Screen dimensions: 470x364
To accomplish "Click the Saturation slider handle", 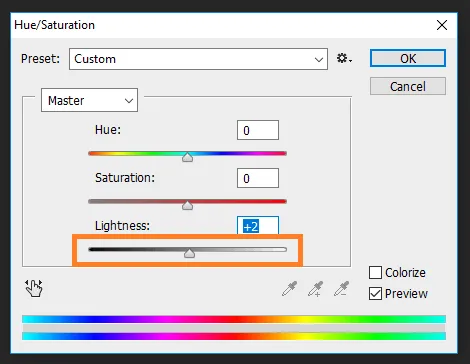I will click(x=188, y=205).
